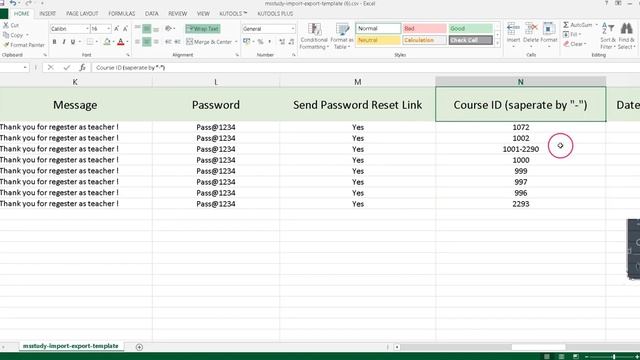Click the Increase Decimal icon
Image resolution: width=640 pixels, height=360 pixels.
pos(282,42)
